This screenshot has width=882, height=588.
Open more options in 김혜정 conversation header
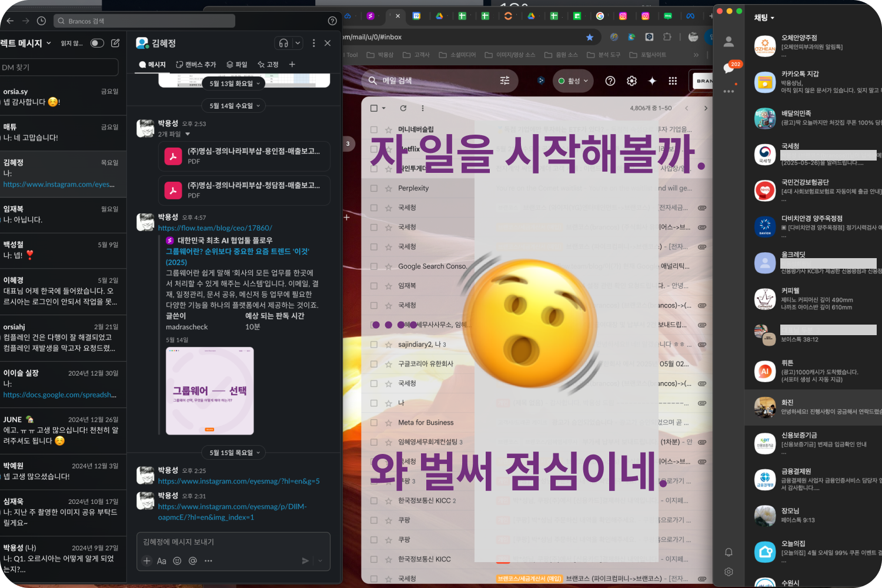[313, 43]
